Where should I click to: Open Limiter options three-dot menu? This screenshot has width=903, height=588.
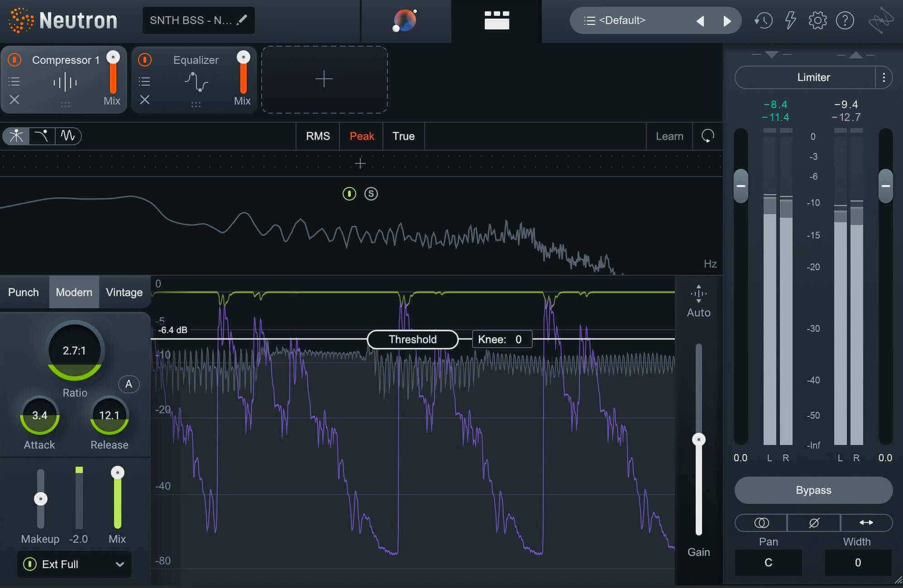click(x=884, y=77)
